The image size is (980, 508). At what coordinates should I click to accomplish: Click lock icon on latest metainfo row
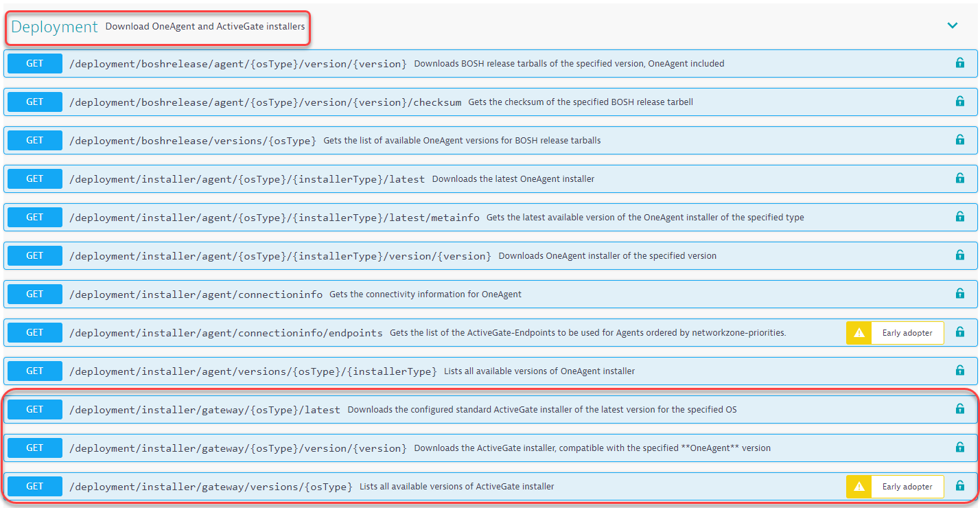[x=959, y=217]
